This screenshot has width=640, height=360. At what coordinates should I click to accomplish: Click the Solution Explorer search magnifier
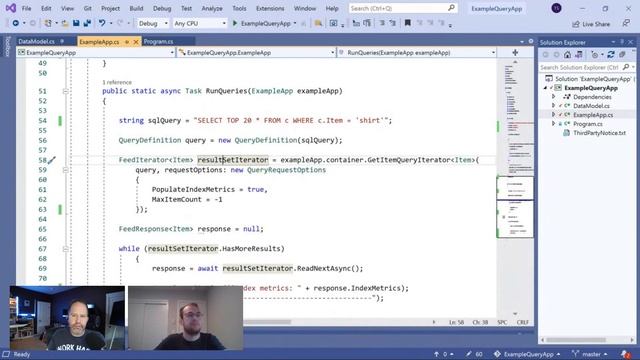[x=626, y=67]
